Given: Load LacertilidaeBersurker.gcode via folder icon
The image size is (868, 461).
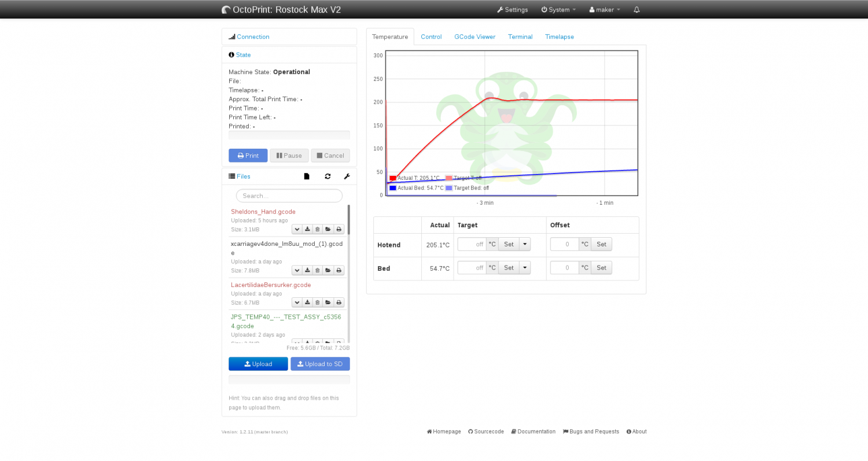Looking at the screenshot, I should tap(328, 302).
